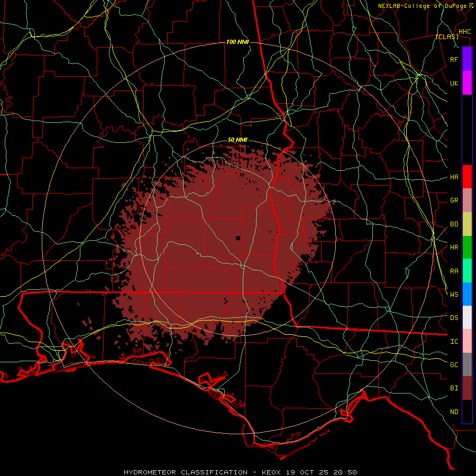
Task: Click the UK legend label
Action: 454,83
